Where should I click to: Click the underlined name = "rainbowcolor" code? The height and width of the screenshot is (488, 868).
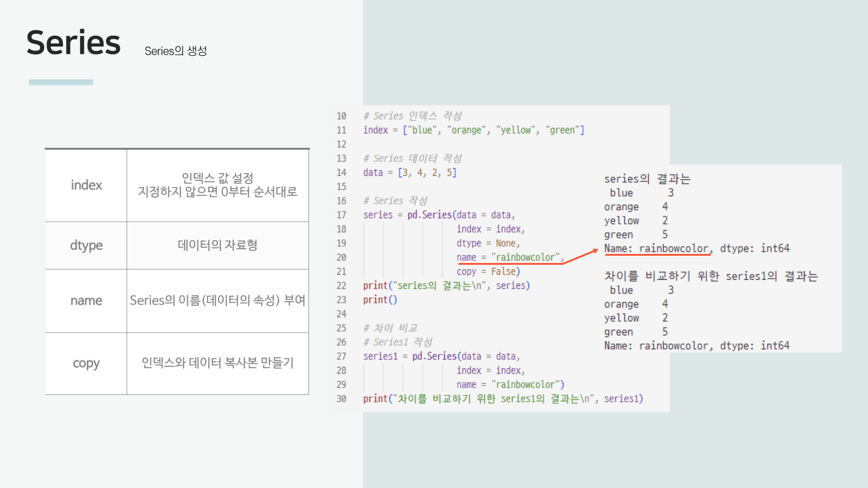click(x=509, y=258)
